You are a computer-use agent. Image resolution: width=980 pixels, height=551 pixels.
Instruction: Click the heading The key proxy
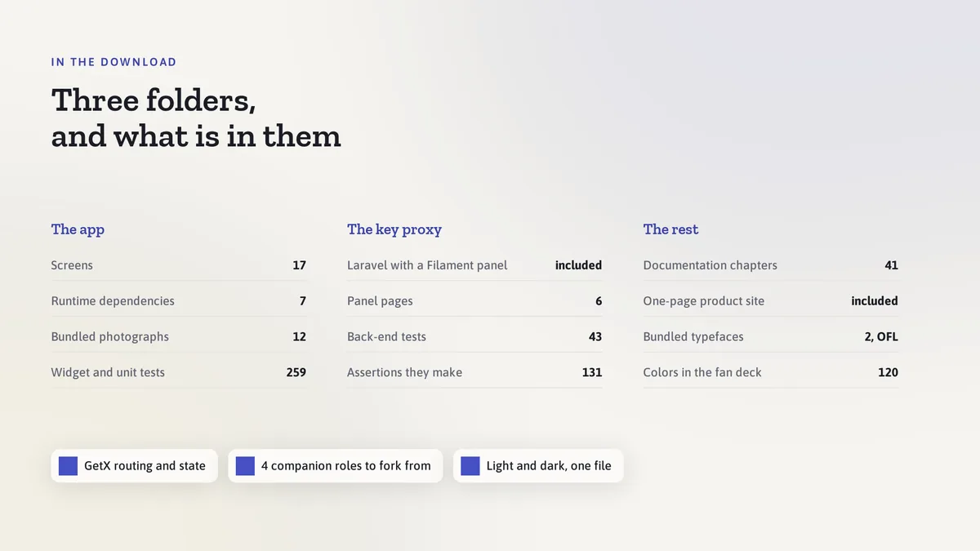coord(394,229)
